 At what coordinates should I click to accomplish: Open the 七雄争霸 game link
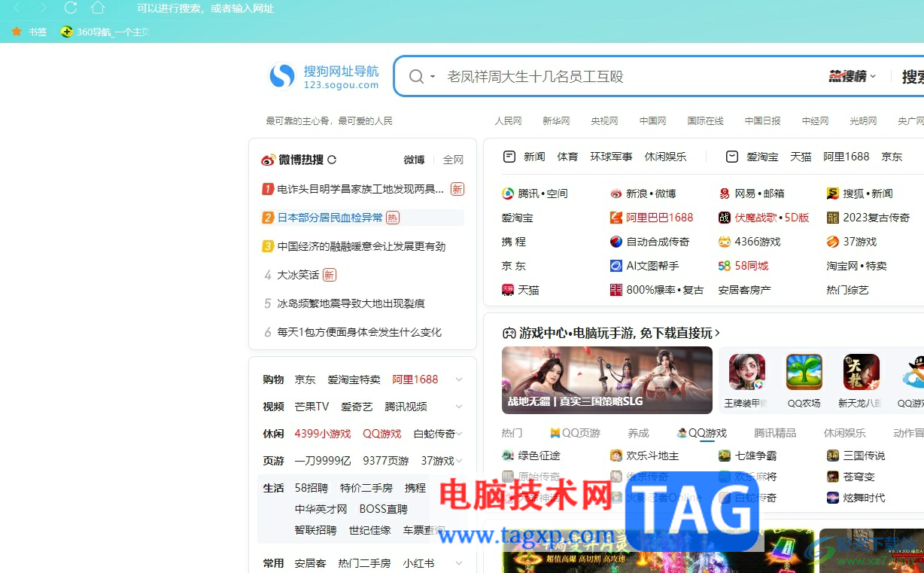click(x=756, y=456)
